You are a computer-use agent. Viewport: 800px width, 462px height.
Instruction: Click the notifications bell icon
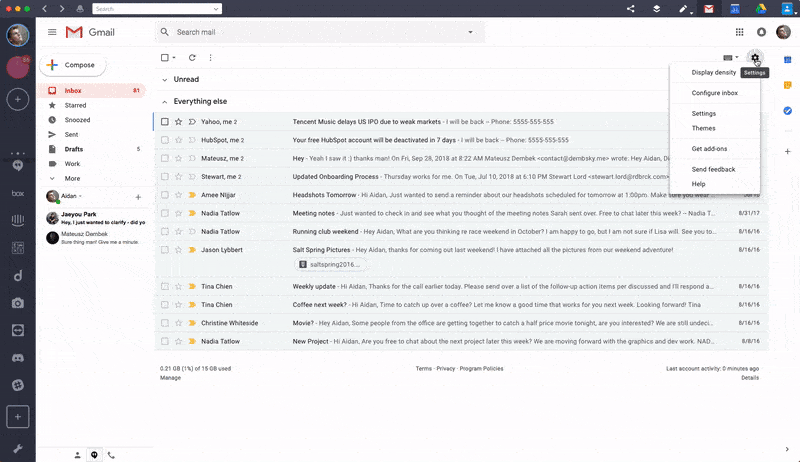pyautogui.click(x=761, y=32)
